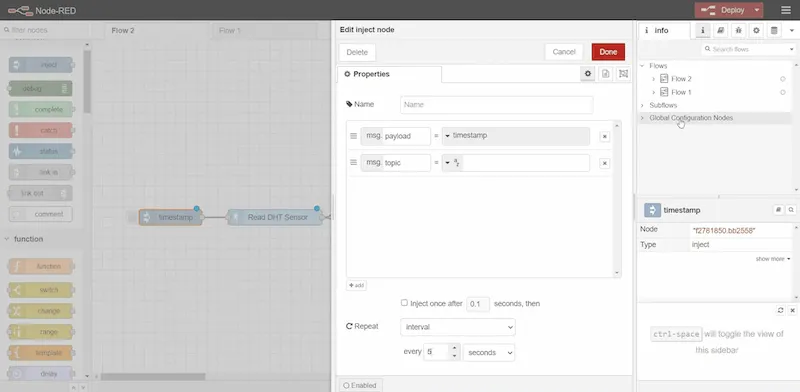Open Deploy options dropdown arrow
The height and width of the screenshot is (392, 800).
tap(757, 10)
